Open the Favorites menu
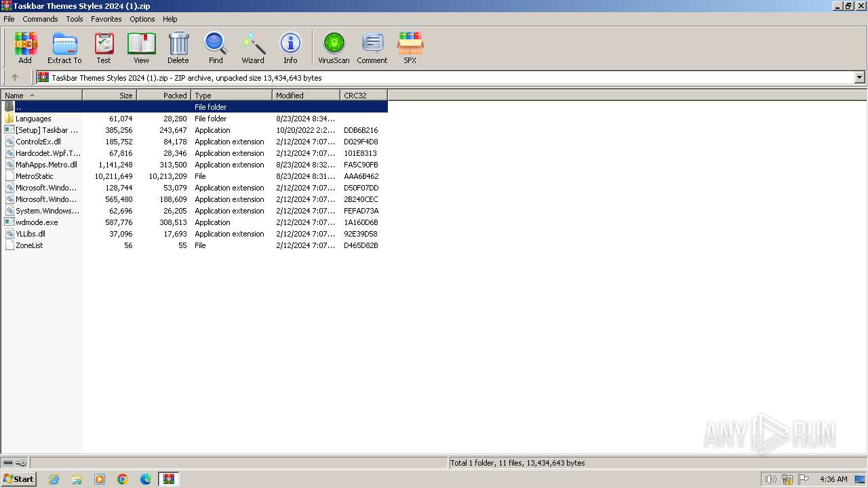868x488 pixels. (106, 19)
